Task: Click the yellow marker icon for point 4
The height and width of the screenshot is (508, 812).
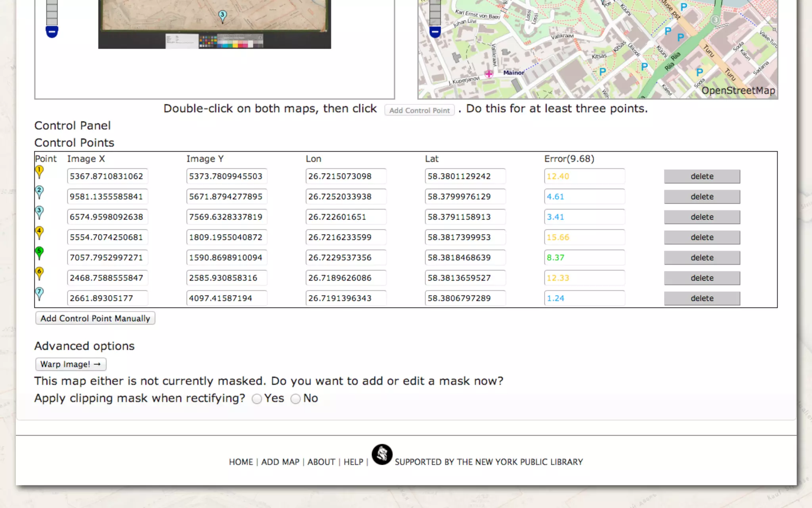Action: pyautogui.click(x=39, y=232)
